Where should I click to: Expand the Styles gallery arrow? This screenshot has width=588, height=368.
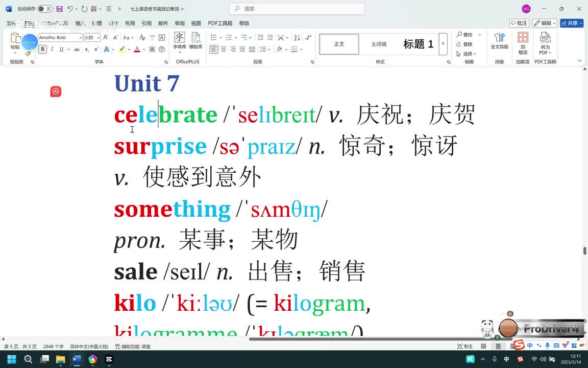[x=443, y=44]
